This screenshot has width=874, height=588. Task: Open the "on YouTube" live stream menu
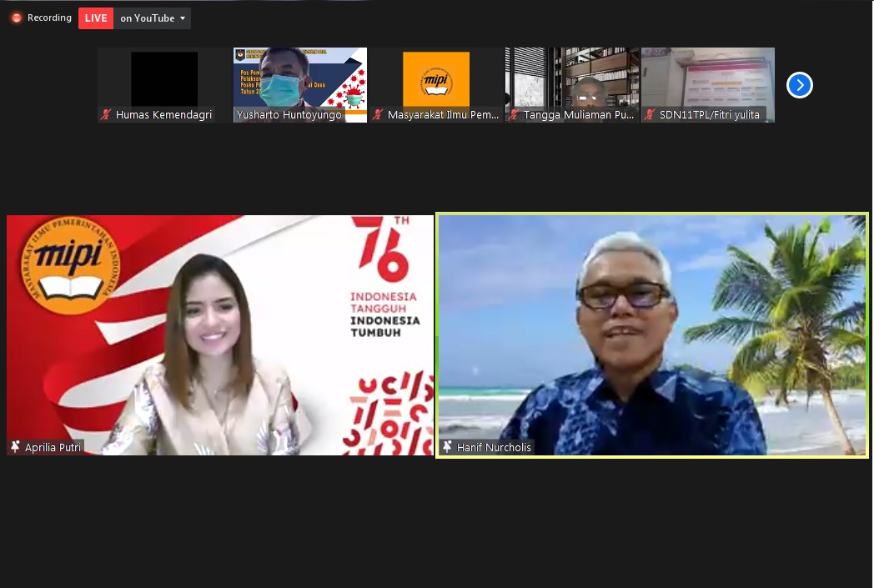coord(148,18)
